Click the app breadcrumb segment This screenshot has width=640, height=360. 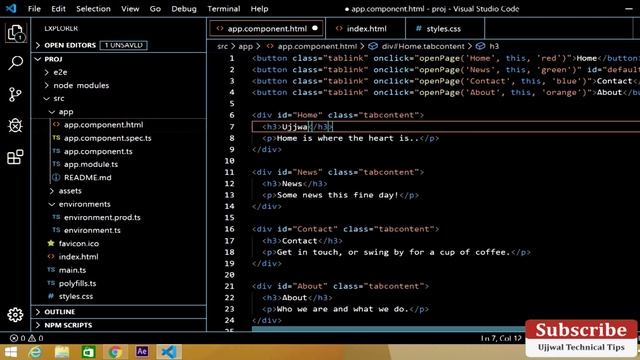(245, 46)
